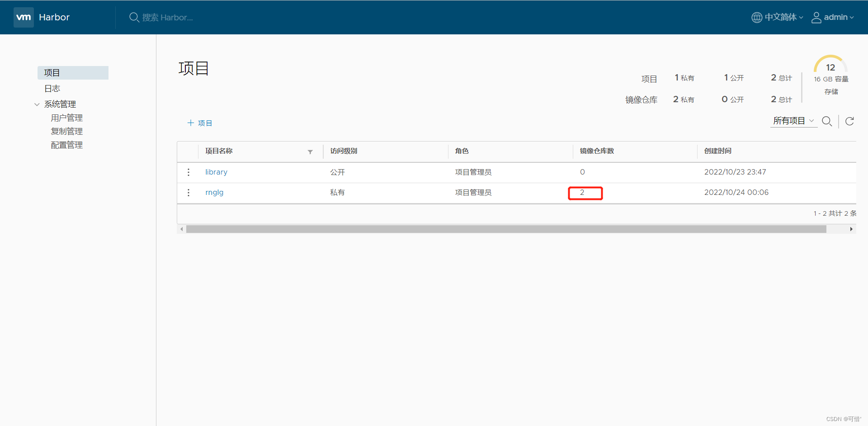This screenshot has height=426, width=868.
Task: Click the globe language icon
Action: 757,17
